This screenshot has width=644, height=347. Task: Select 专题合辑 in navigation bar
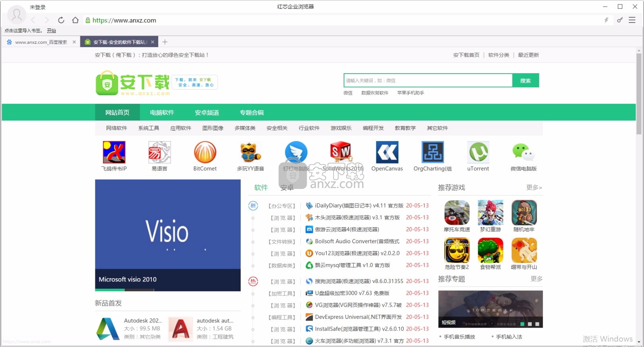[x=252, y=113]
